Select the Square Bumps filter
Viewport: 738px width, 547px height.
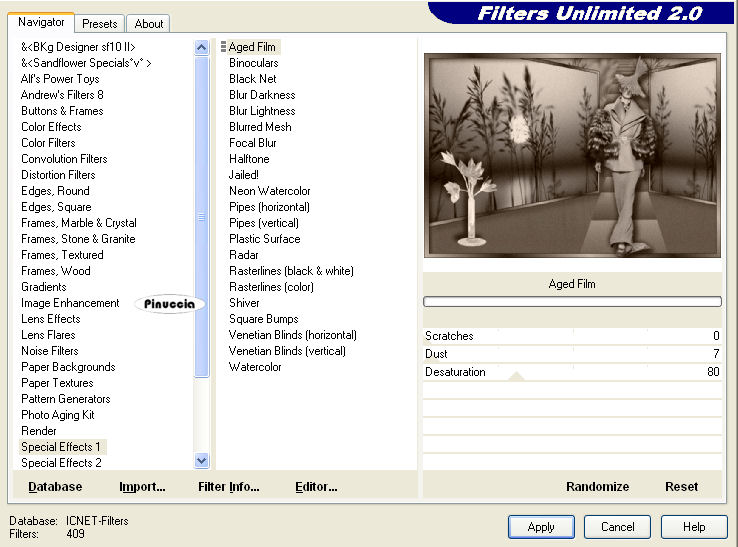[264, 319]
